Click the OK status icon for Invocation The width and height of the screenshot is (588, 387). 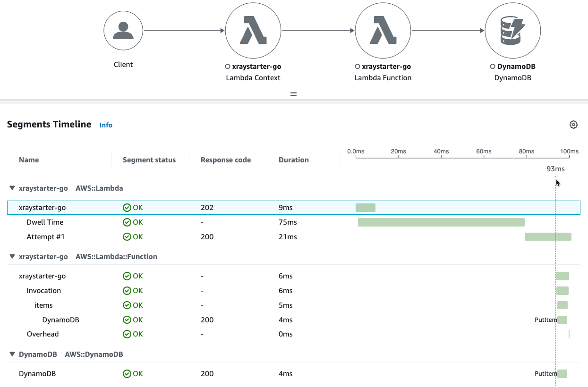click(127, 291)
